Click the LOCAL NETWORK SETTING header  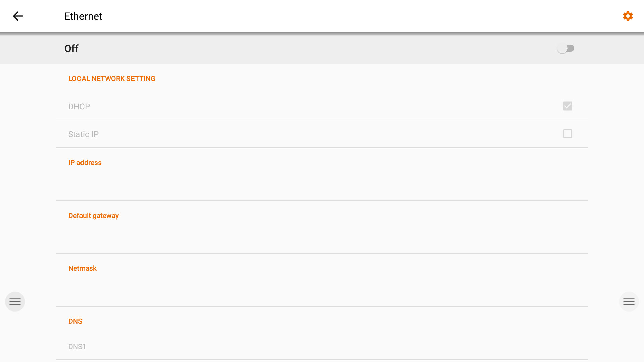[x=112, y=79]
